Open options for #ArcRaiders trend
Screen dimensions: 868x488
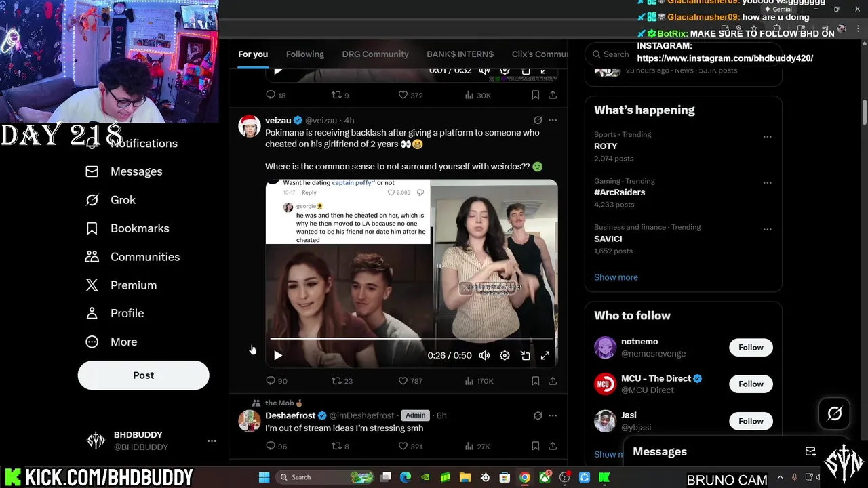coord(767,183)
